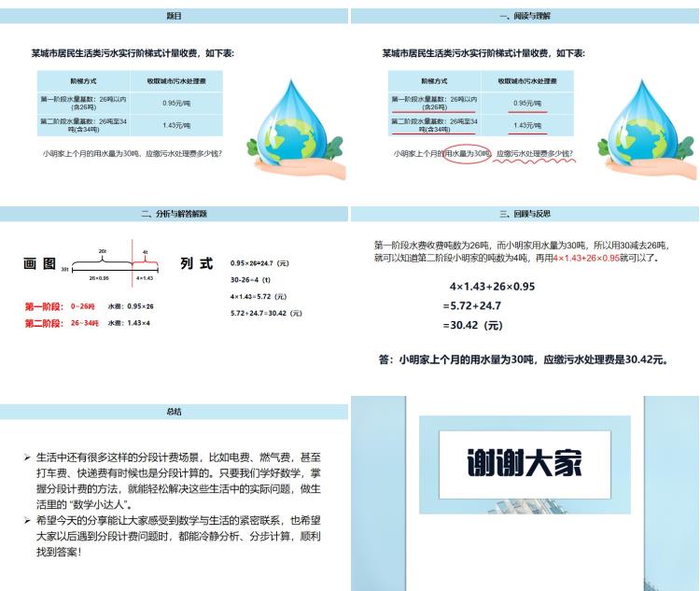Click the number line diagram beside 画图

click(112, 265)
